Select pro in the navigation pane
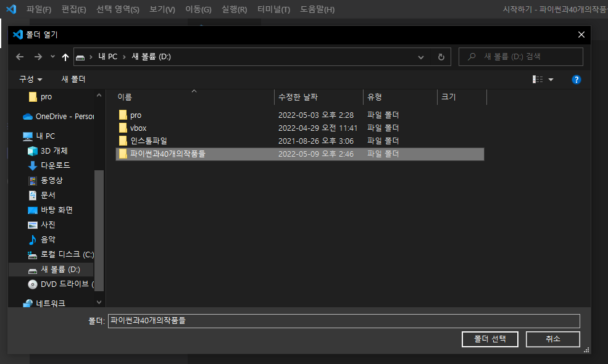Image resolution: width=608 pixels, height=364 pixels. (46, 97)
